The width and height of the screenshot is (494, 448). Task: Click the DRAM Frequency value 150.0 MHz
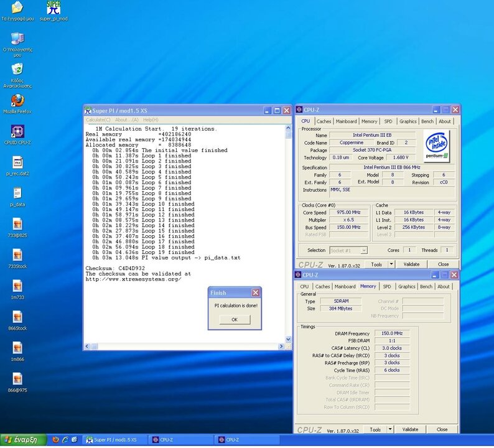(392, 334)
